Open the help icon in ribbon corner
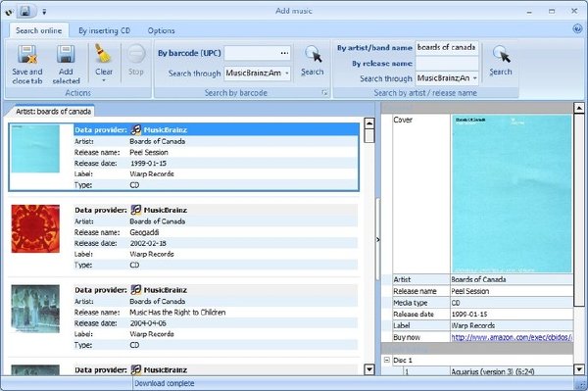The image size is (588, 391). point(577,28)
